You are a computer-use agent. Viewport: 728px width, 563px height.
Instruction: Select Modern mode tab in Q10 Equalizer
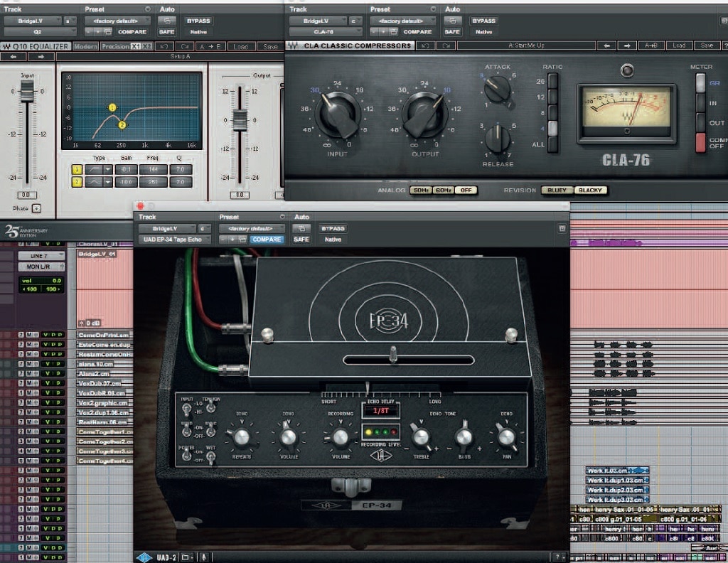pos(85,46)
